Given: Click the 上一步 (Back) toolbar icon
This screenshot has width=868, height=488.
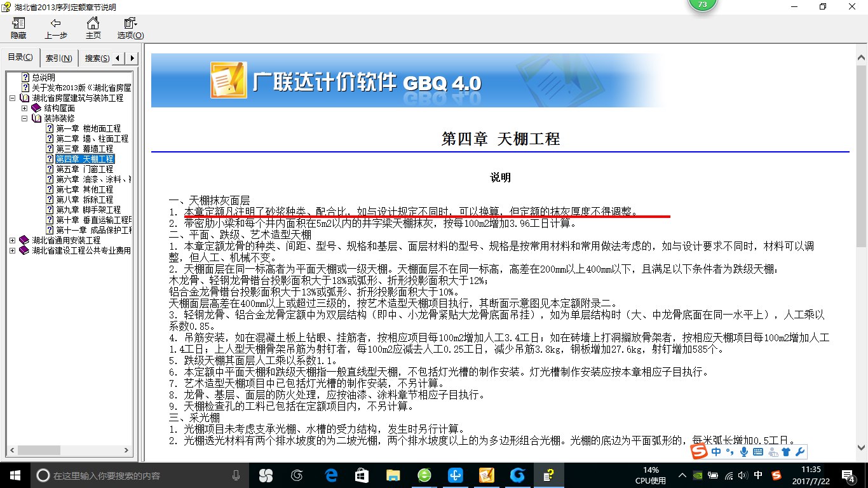Looking at the screenshot, I should click(54, 28).
